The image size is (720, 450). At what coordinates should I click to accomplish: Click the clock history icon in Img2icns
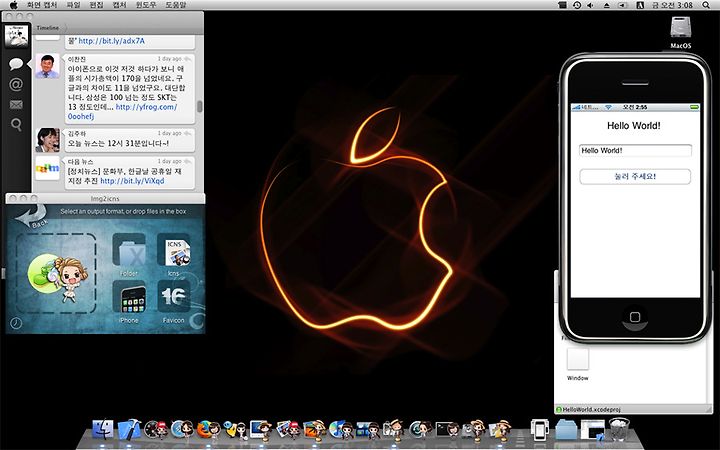[16, 323]
